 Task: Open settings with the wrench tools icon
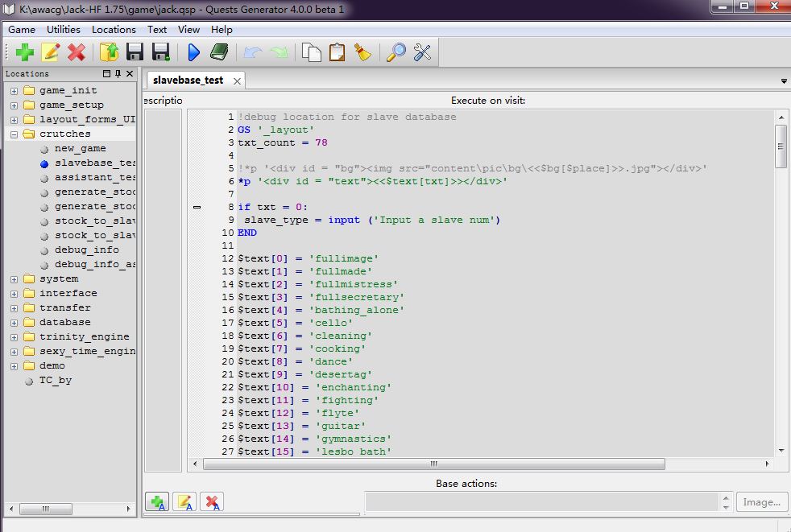(x=422, y=52)
